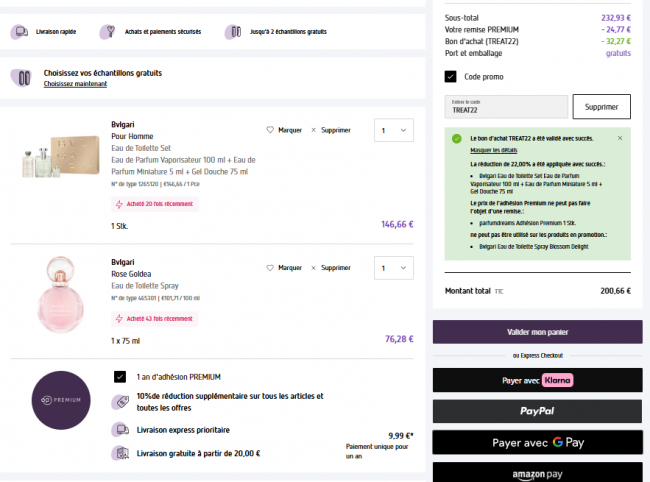Toggle the 1 an d'adhésion PREMIUM checkbox
The height and width of the screenshot is (482, 650).
pyautogui.click(x=120, y=377)
